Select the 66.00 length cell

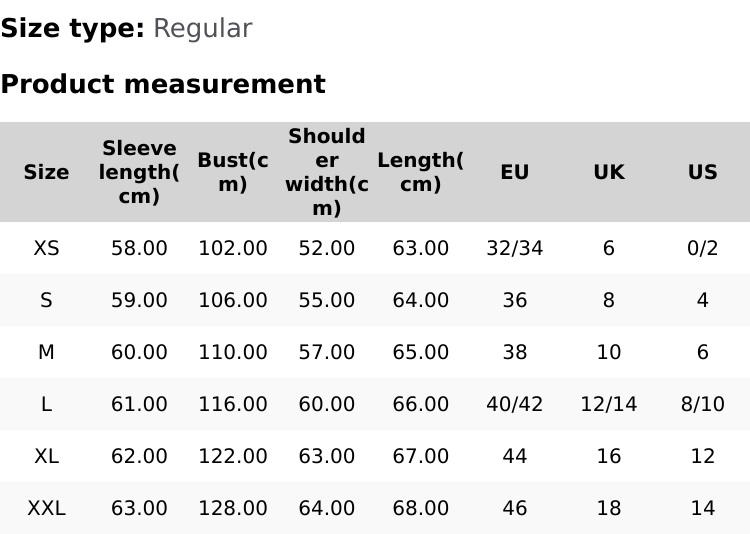[x=420, y=404]
